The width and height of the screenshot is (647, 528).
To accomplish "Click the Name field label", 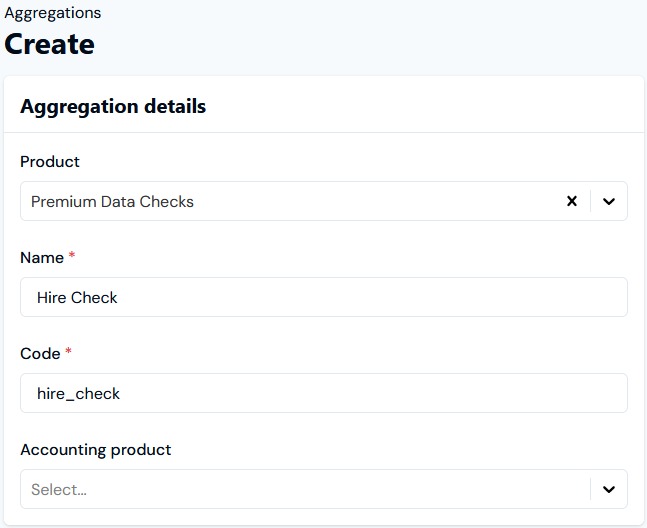I will [41, 258].
